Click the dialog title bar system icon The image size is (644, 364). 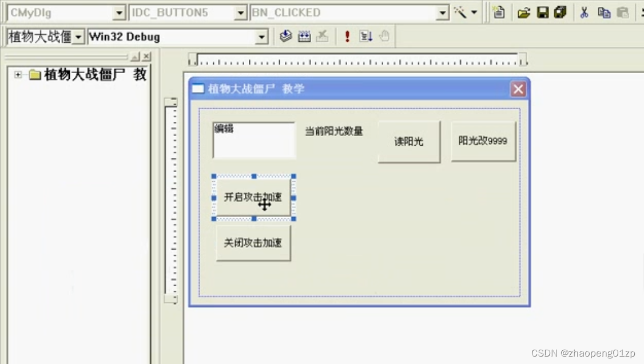coord(198,89)
